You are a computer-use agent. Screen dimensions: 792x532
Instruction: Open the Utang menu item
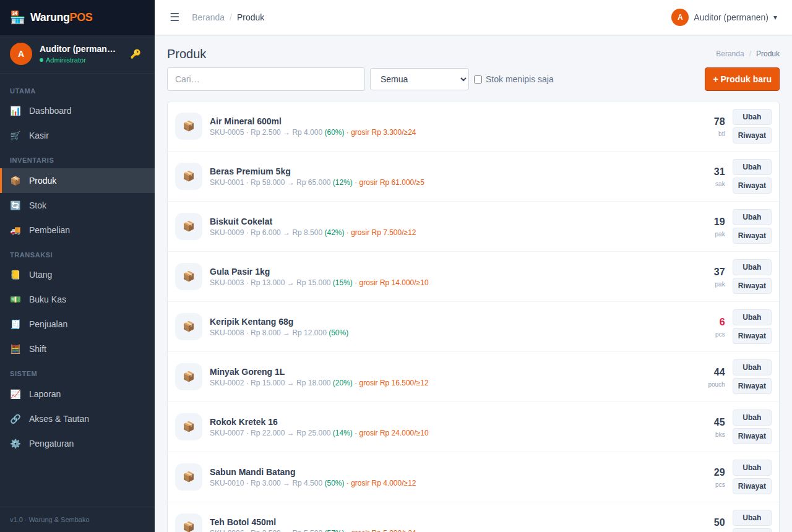click(77, 275)
